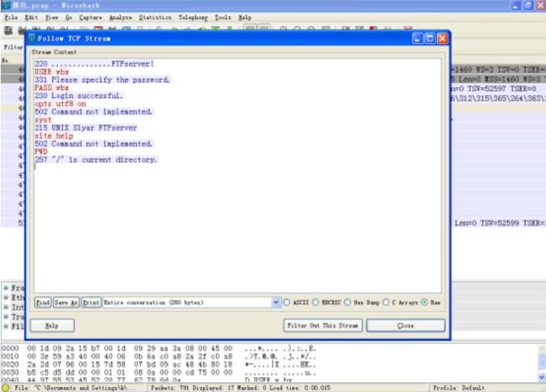Open the Go menu

68,18
